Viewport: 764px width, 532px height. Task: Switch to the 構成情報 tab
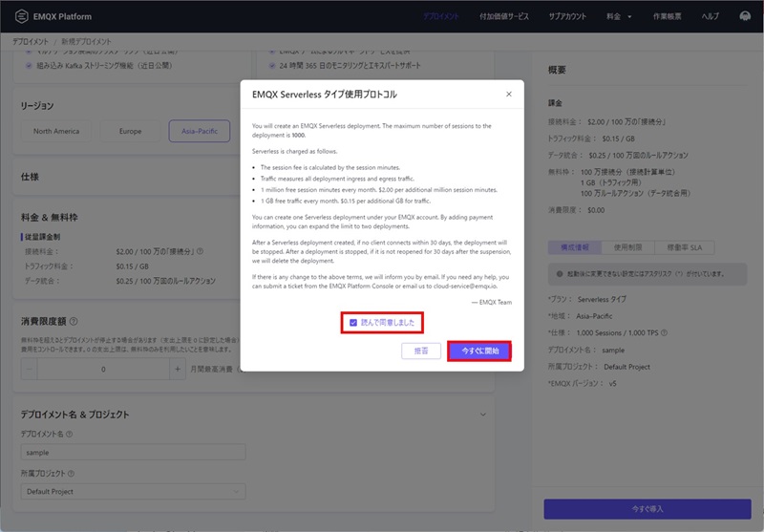click(575, 247)
